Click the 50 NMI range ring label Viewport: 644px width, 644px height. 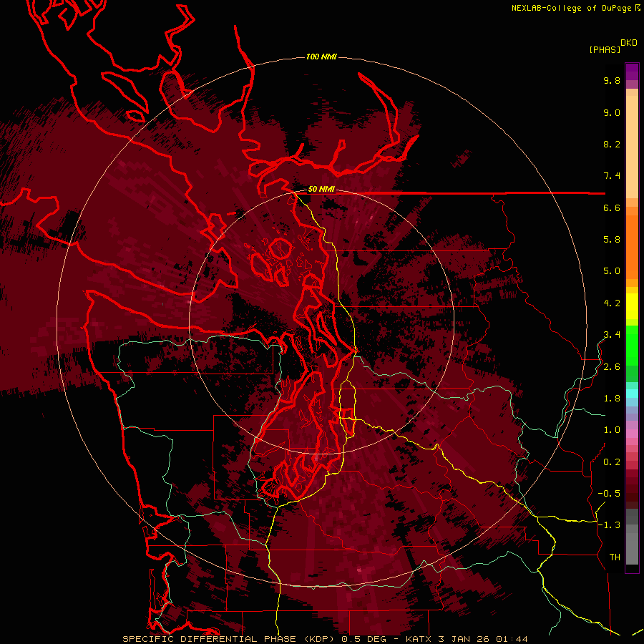point(321,190)
